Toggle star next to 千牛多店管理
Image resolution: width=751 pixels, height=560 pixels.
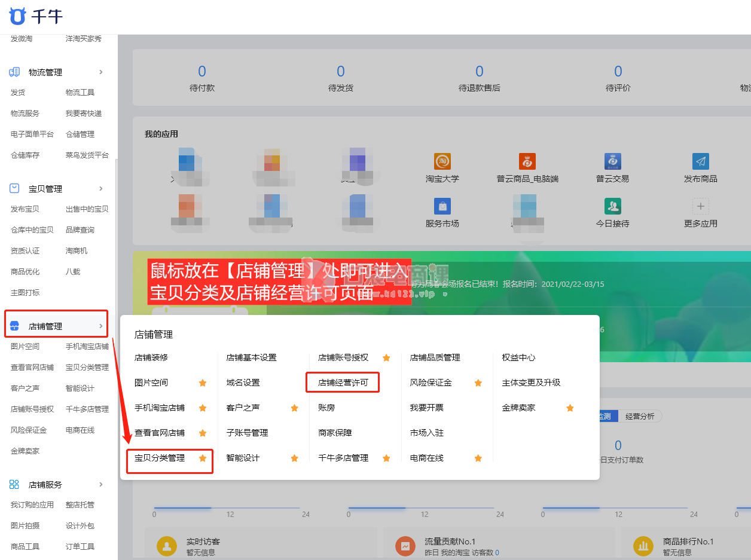[386, 458]
